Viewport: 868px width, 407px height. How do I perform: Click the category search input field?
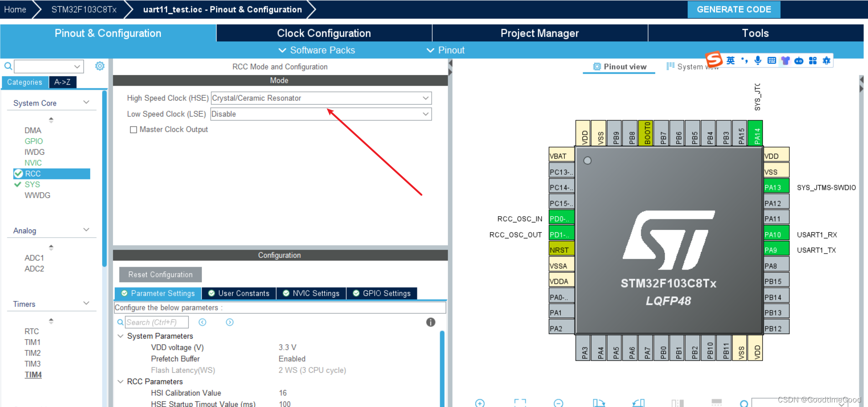pyautogui.click(x=43, y=66)
